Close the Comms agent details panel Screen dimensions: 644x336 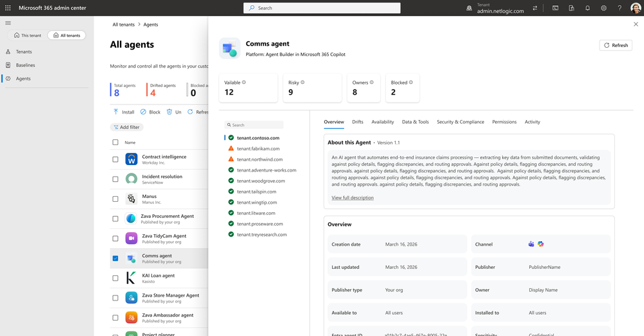(636, 25)
